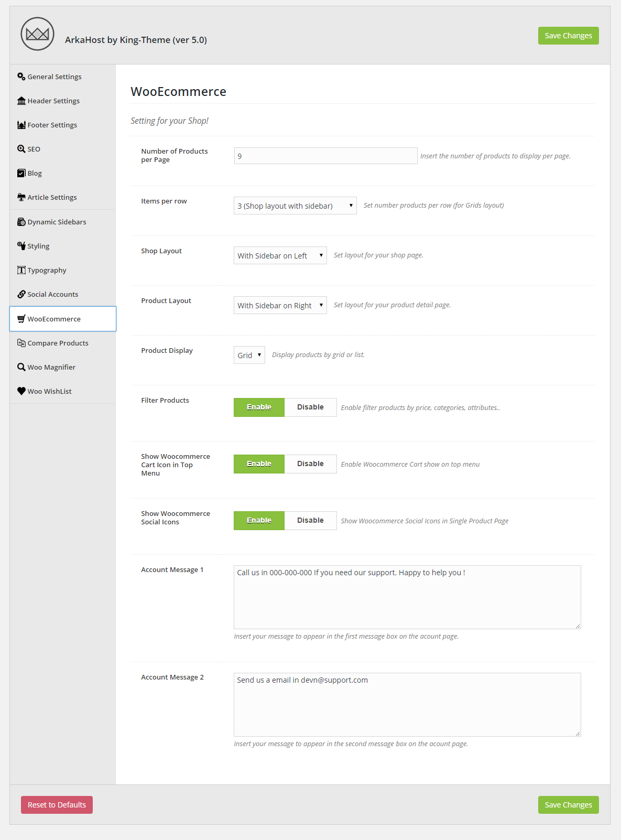
Task: Click the Reset to Defaults button
Action: click(x=57, y=805)
